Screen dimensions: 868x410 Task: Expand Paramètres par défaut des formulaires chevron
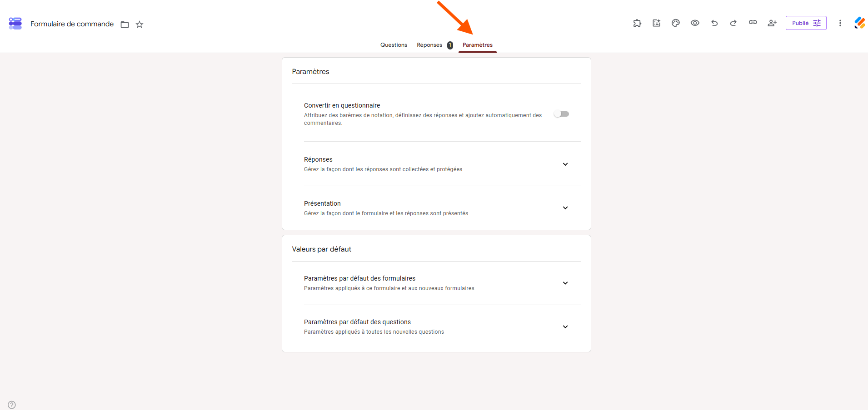tap(565, 283)
